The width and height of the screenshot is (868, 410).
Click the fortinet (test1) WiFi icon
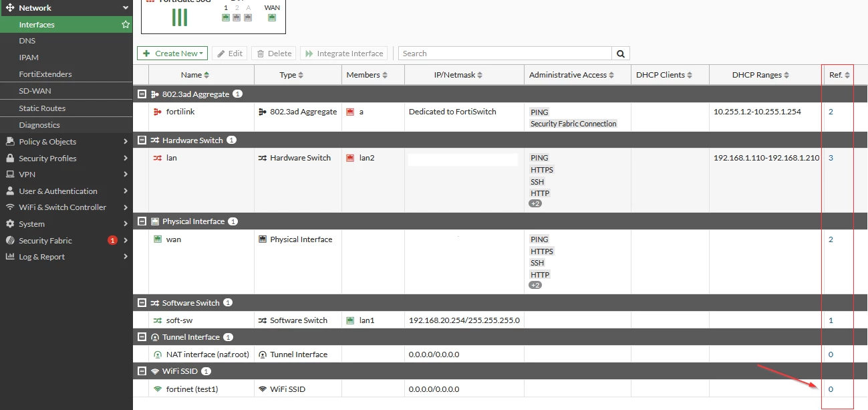coord(158,389)
